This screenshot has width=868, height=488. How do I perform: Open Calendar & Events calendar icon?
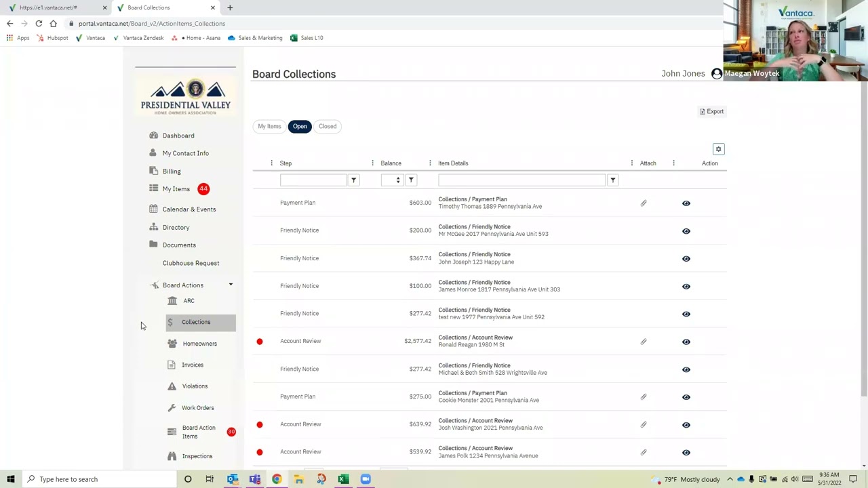[x=153, y=209]
